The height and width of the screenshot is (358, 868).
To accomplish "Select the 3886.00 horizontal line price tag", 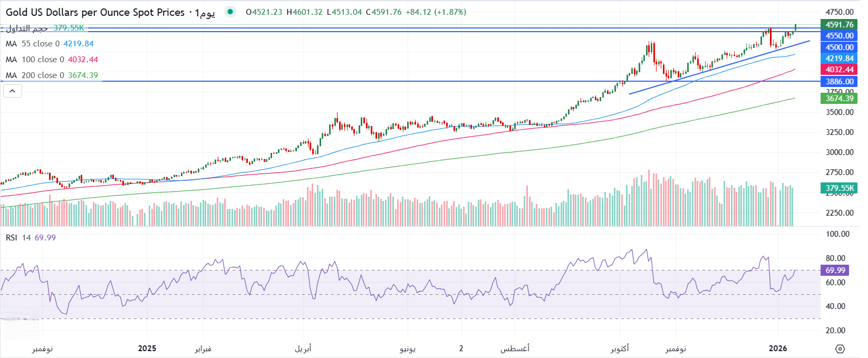I will point(839,81).
